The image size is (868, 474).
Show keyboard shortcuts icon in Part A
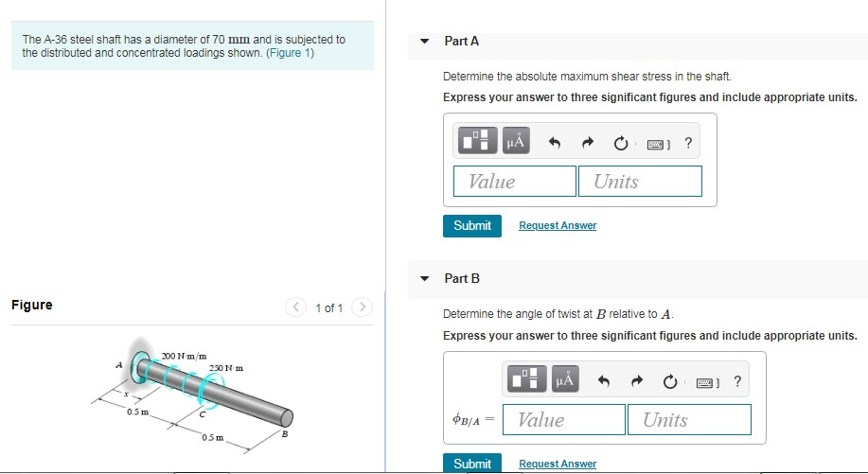pos(657,145)
